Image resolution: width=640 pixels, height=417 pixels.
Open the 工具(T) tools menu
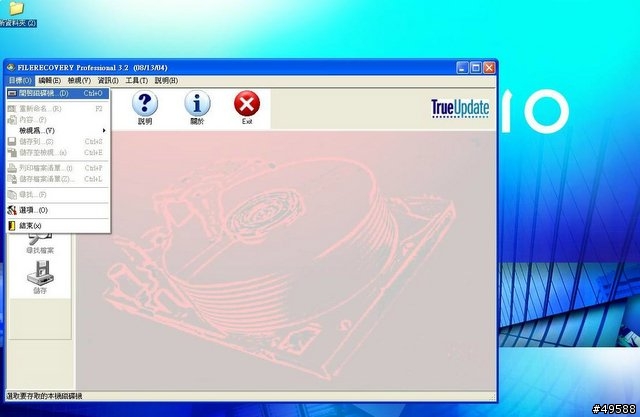(x=136, y=80)
